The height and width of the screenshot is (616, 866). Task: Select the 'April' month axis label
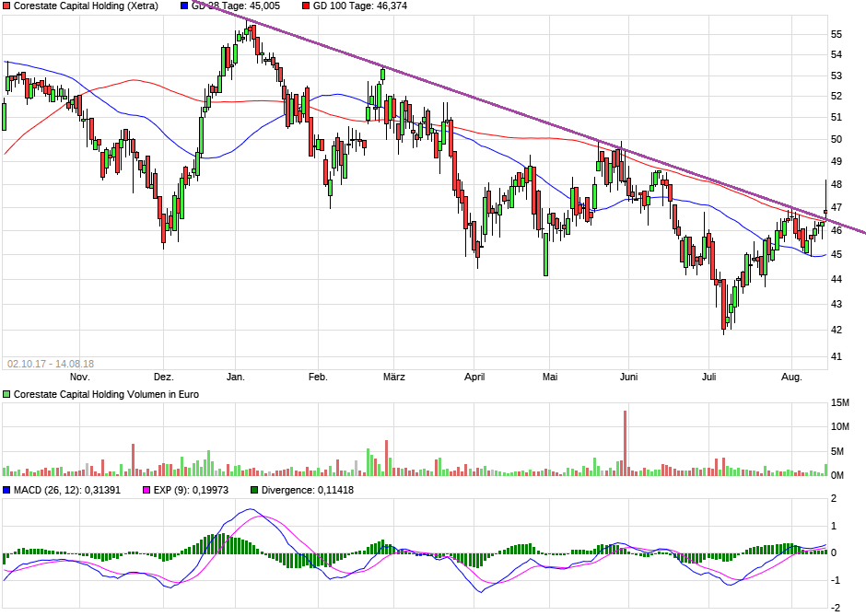click(475, 377)
